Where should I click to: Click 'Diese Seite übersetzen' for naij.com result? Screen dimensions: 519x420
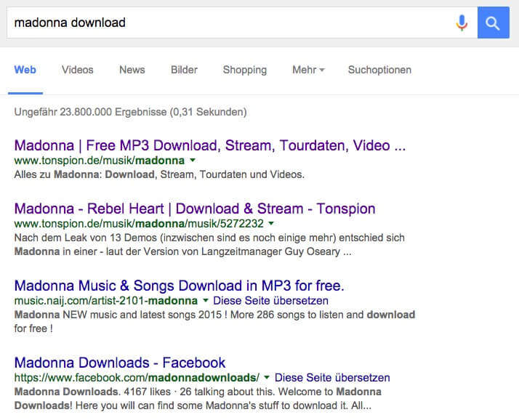tap(270, 301)
